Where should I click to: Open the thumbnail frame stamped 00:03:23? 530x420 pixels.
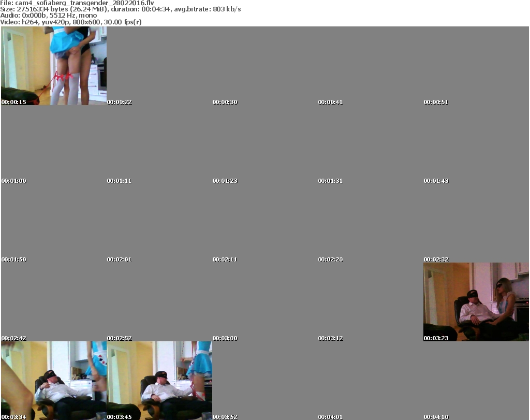point(476,301)
